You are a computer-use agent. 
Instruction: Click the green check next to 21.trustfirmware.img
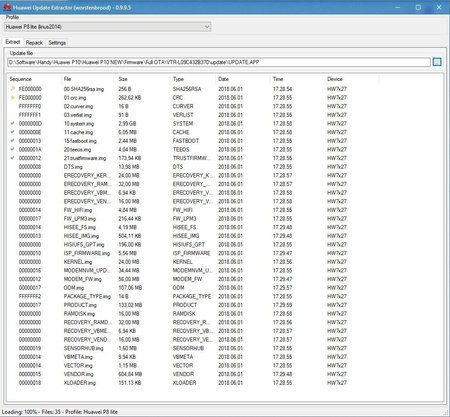[x=13, y=158]
